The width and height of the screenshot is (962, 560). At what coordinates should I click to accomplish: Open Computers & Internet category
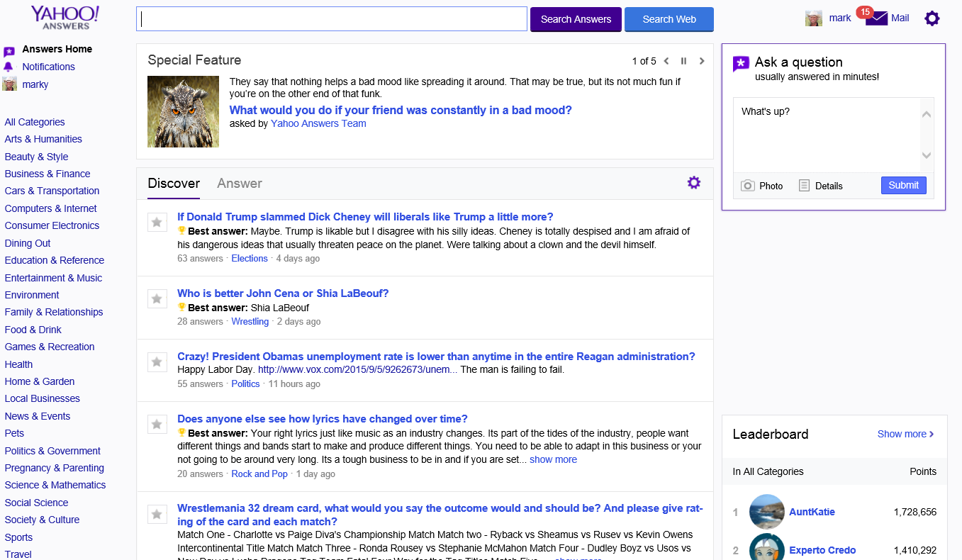click(x=51, y=208)
